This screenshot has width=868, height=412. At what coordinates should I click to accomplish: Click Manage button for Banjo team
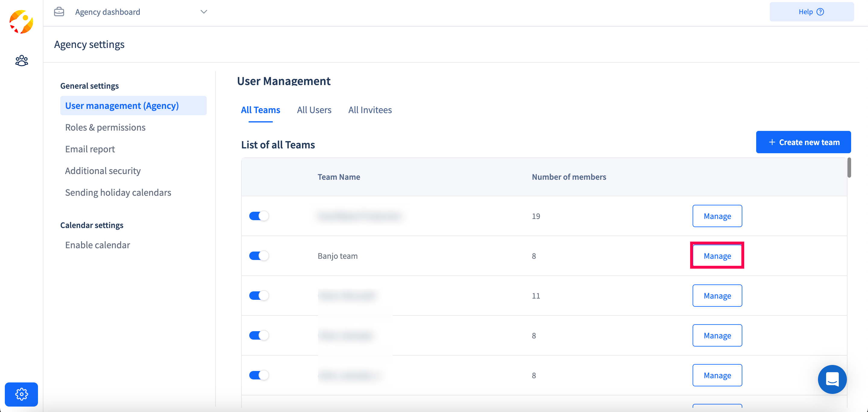click(717, 255)
